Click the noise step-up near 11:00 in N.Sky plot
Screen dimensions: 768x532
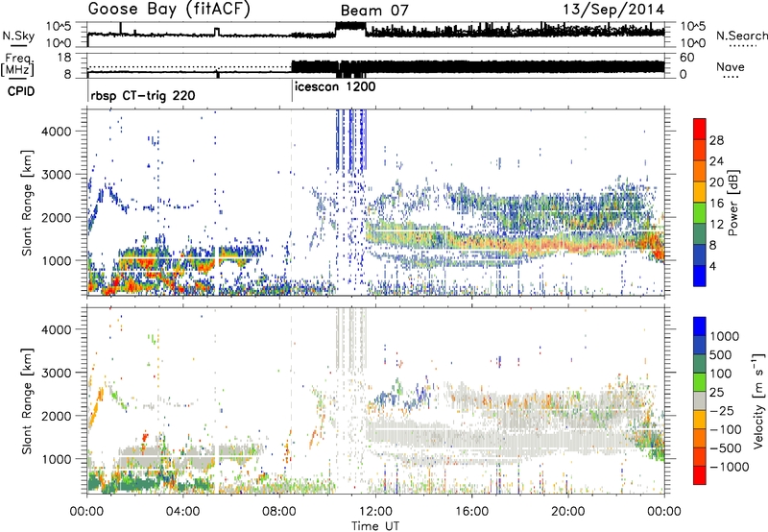pos(350,28)
